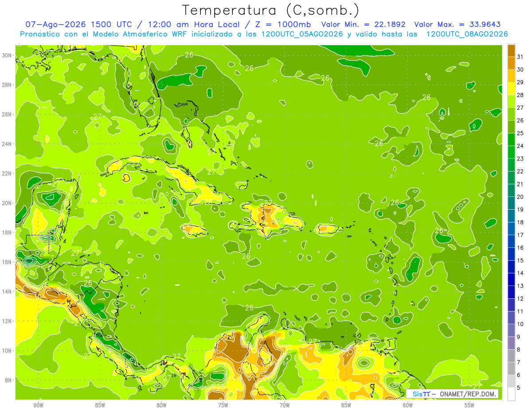532x411 pixels.
Task: Click legend value 28
Action: coord(520,95)
